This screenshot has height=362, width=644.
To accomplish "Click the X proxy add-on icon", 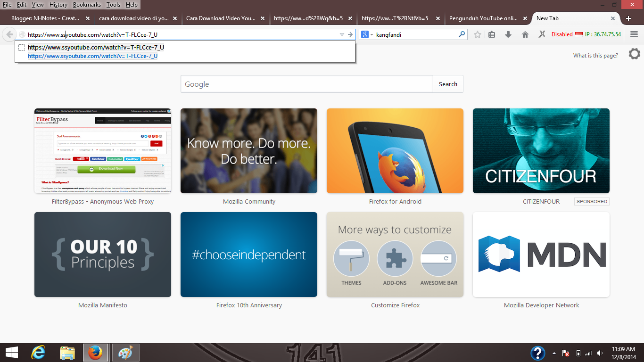I will [x=542, y=34].
